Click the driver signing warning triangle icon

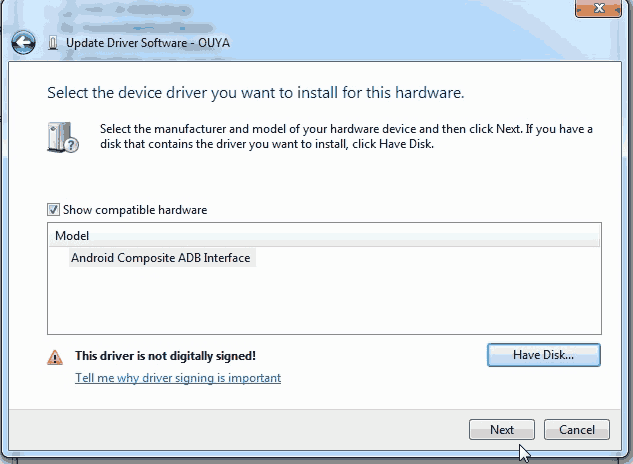pyautogui.click(x=55, y=357)
